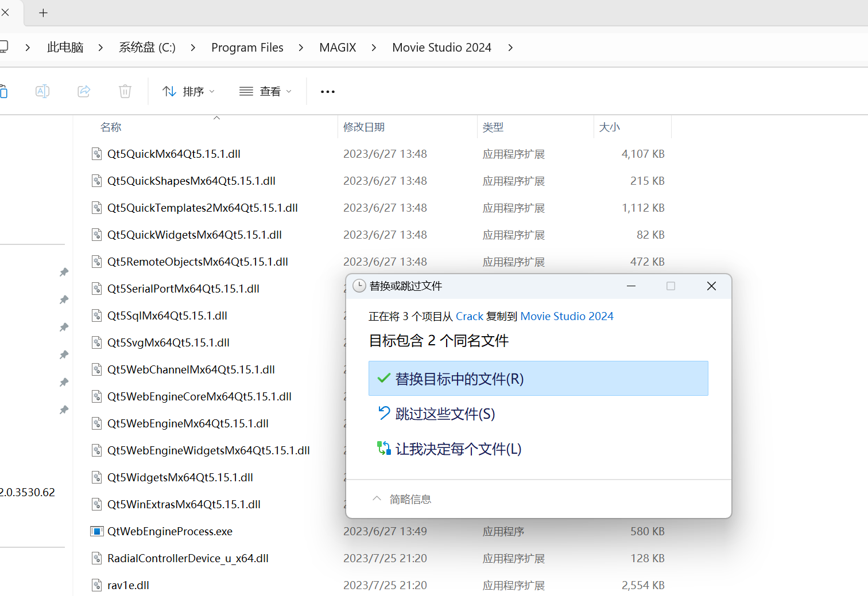Navigate to Program Files in breadcrumb
The height and width of the screenshot is (596, 868).
point(247,48)
